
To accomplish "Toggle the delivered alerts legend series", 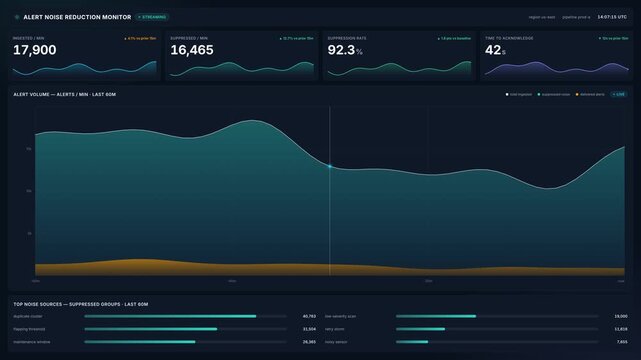I will (x=590, y=94).
